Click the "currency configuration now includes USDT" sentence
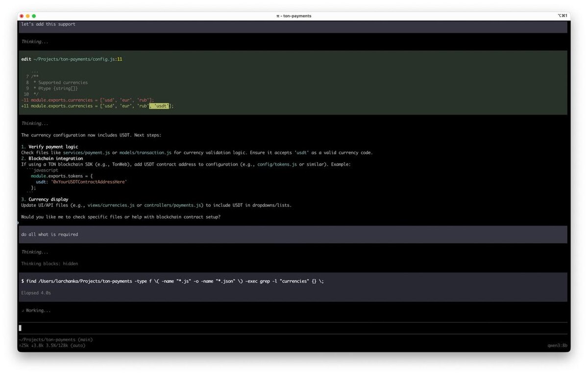588x375 pixels. click(x=91, y=135)
